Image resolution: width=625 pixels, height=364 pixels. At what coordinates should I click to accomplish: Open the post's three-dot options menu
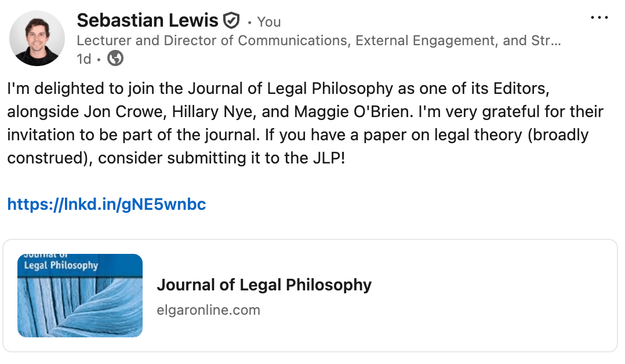click(x=599, y=18)
